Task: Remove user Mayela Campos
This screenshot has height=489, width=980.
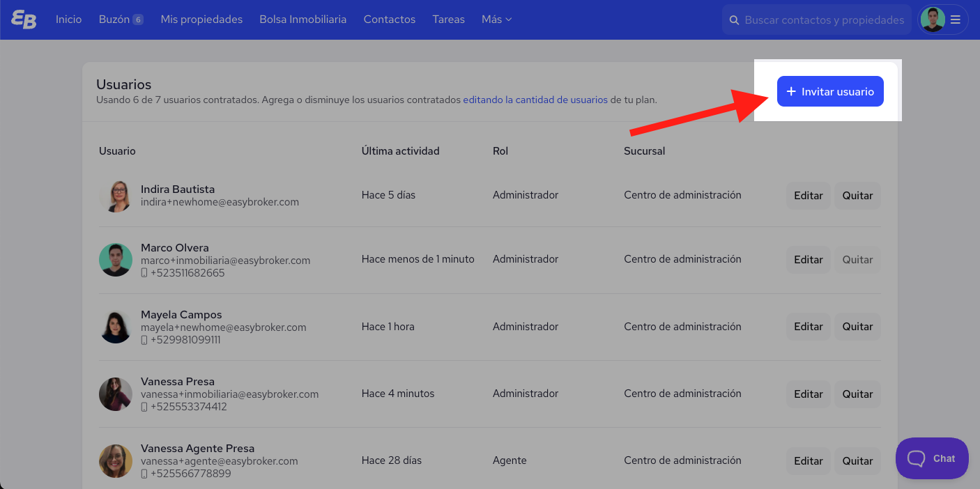Action: [x=857, y=327]
